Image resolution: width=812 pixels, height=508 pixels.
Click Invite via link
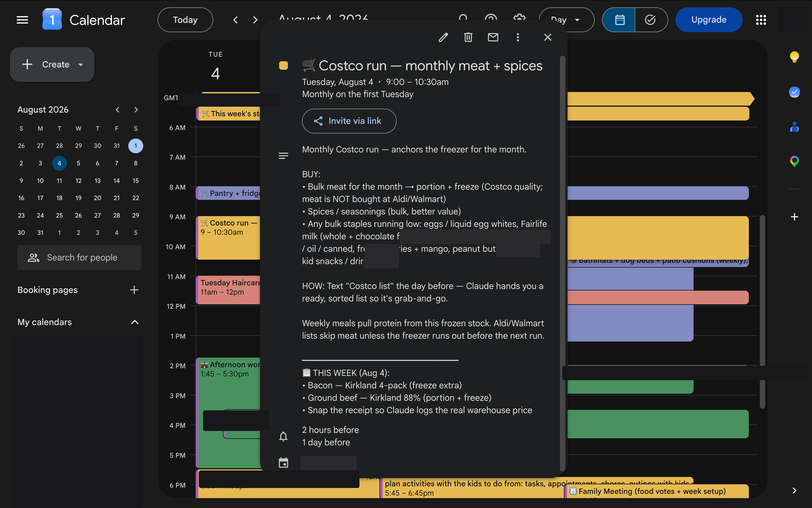point(349,121)
